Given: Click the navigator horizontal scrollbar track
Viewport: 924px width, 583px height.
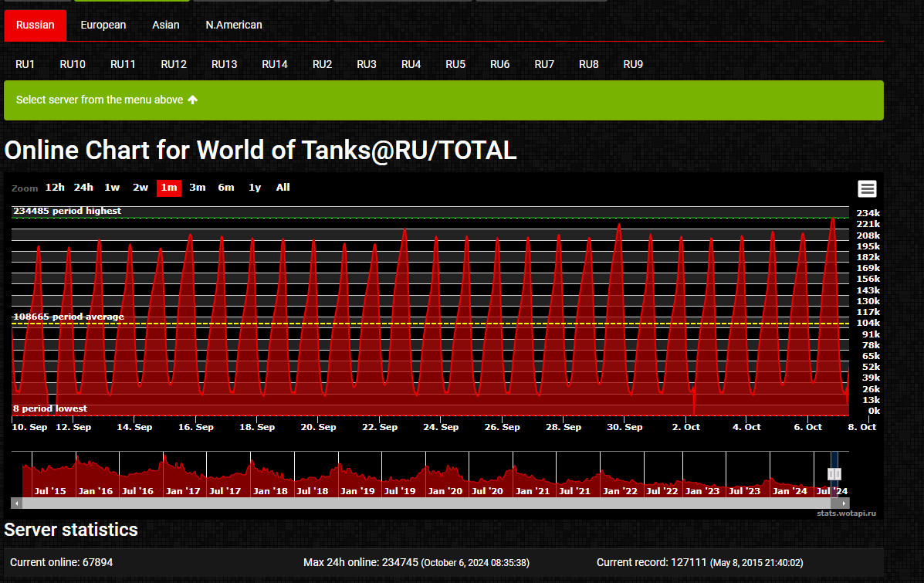Looking at the screenshot, I should tap(386, 503).
